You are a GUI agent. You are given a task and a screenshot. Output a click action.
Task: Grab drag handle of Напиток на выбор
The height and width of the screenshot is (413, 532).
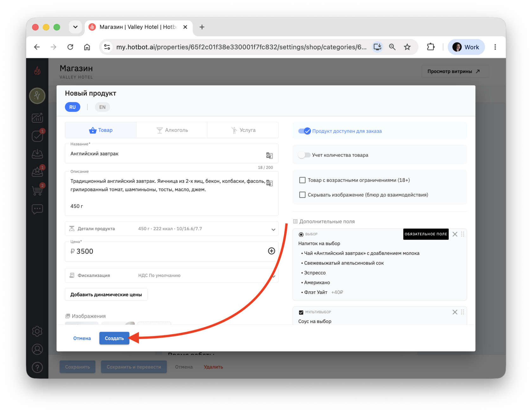pyautogui.click(x=463, y=234)
